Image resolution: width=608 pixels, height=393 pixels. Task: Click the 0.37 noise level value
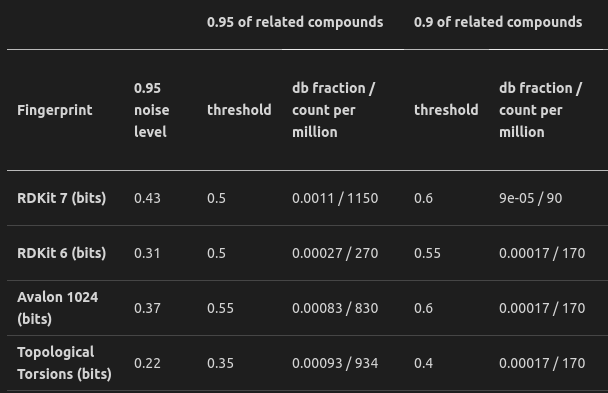[x=147, y=308]
